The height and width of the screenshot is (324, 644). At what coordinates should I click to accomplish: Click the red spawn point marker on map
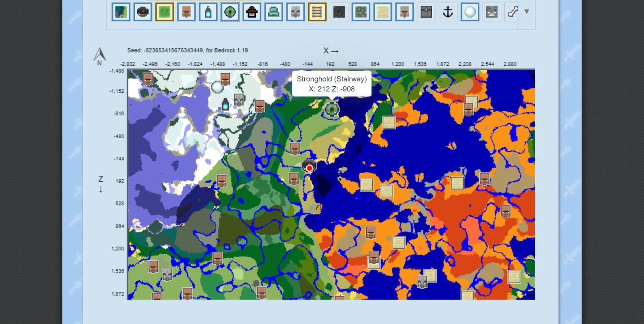[x=309, y=168]
